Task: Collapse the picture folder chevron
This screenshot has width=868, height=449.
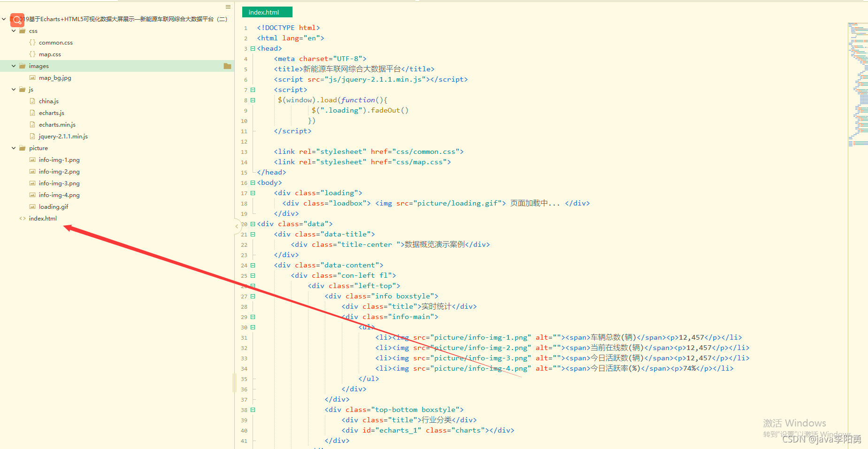Action: tap(14, 148)
